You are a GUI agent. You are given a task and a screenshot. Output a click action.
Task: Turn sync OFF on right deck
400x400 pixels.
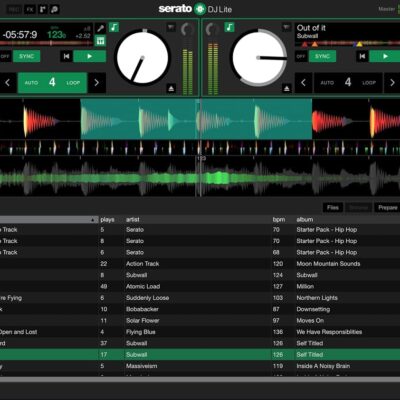click(301, 56)
